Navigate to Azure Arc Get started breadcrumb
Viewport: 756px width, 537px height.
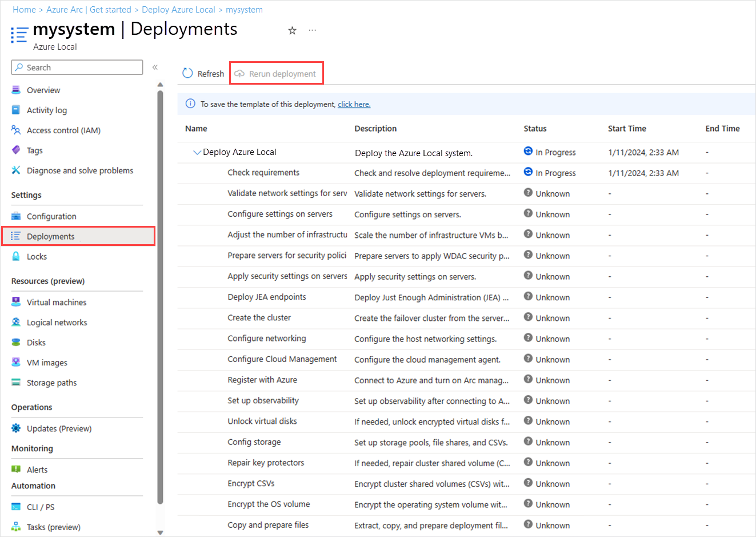89,9
